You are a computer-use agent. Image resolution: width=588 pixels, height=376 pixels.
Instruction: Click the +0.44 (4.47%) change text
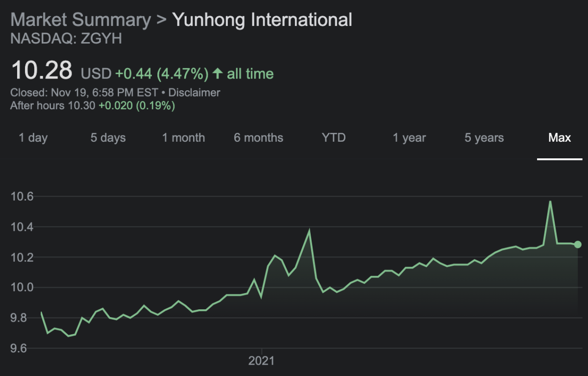(162, 74)
